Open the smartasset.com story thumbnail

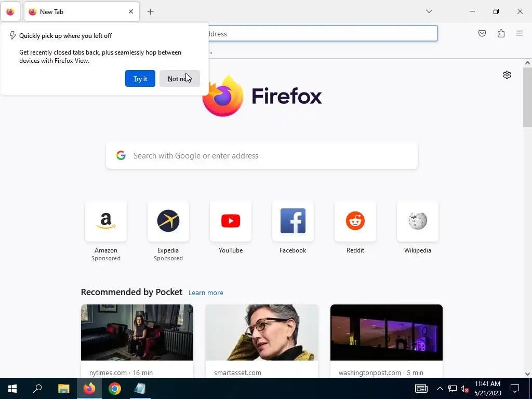tap(262, 332)
